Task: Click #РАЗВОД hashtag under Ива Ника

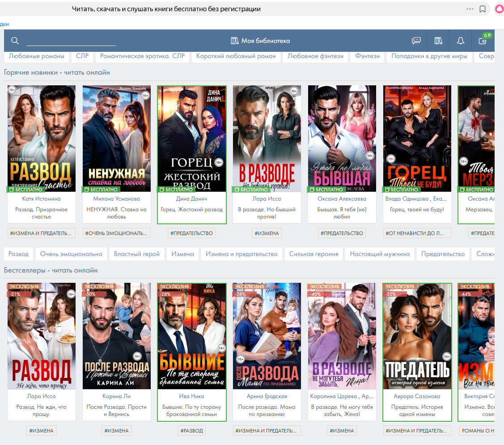Action: point(191,431)
